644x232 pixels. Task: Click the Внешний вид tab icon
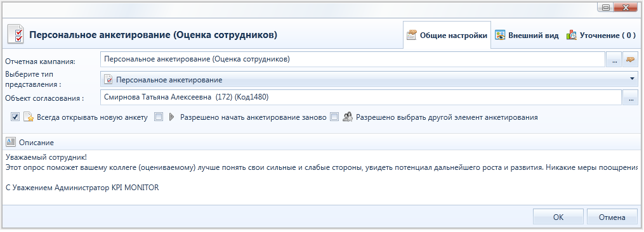point(499,35)
